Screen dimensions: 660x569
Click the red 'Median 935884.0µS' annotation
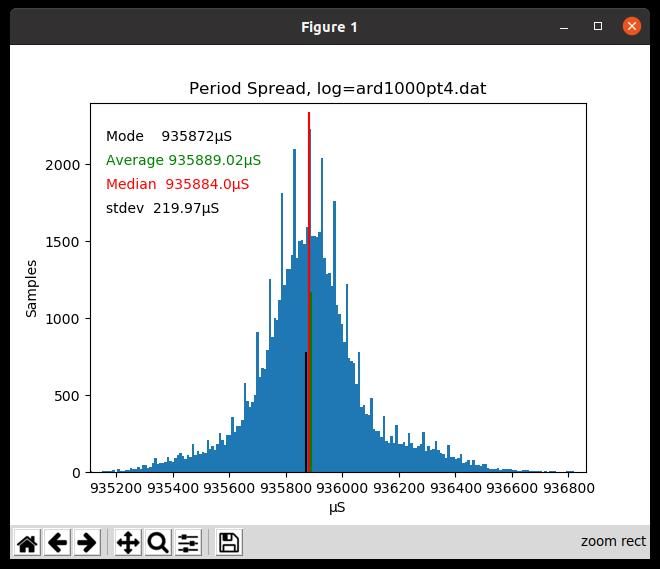[x=177, y=184]
